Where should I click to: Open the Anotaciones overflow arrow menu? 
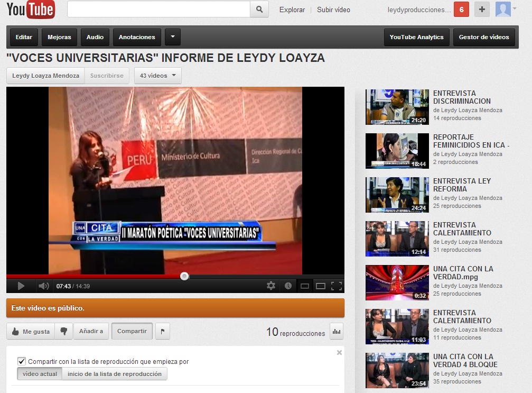(173, 37)
